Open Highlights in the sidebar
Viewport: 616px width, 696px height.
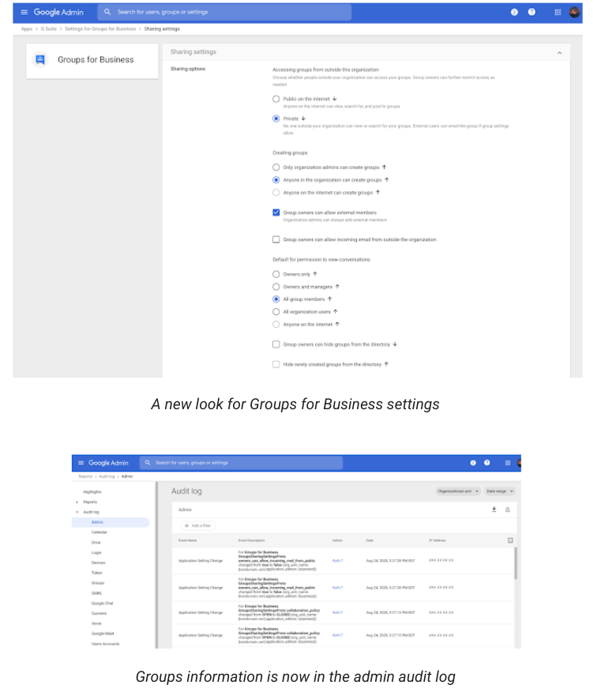92,492
